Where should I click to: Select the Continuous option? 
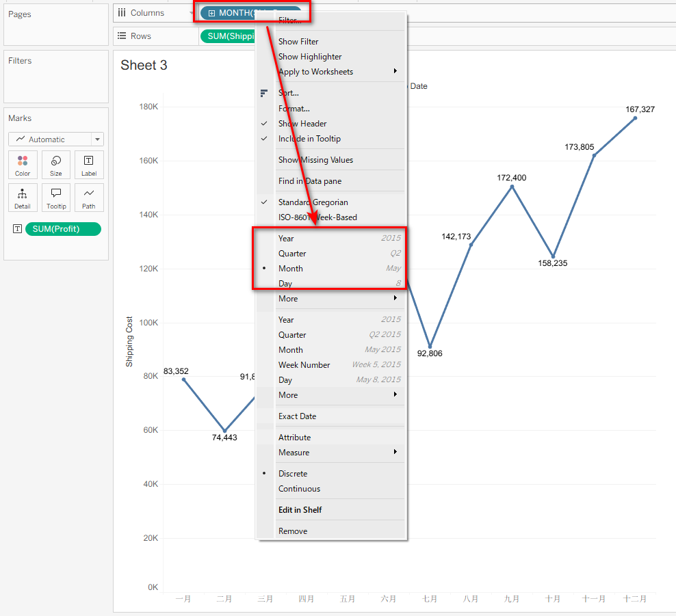click(x=299, y=489)
